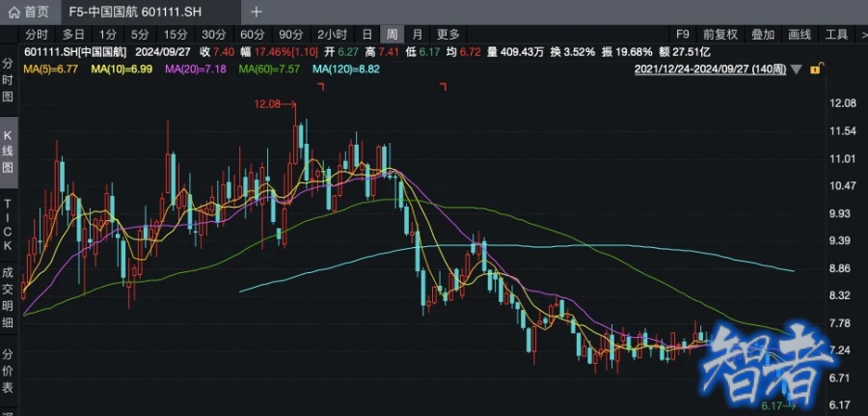Image resolution: width=868 pixels, height=416 pixels.
Task: Click the MA(20)=7.18 indicator label
Action: (x=196, y=69)
